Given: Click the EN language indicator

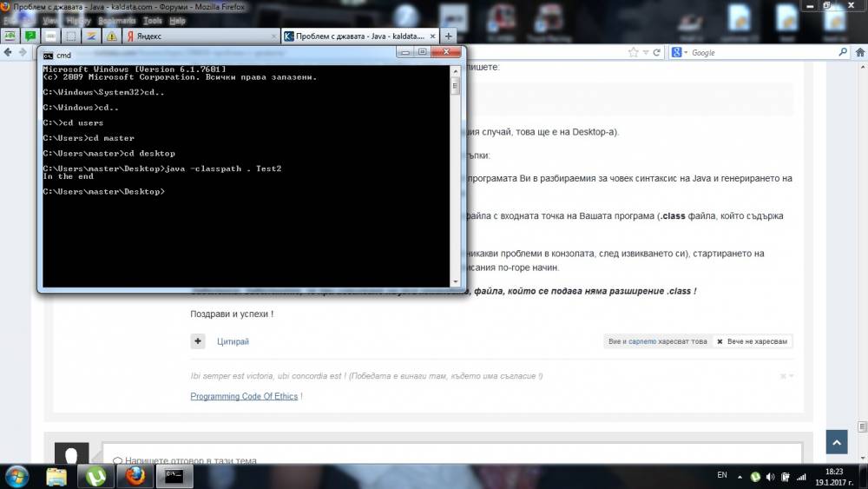Looking at the screenshot, I should pos(722,475).
